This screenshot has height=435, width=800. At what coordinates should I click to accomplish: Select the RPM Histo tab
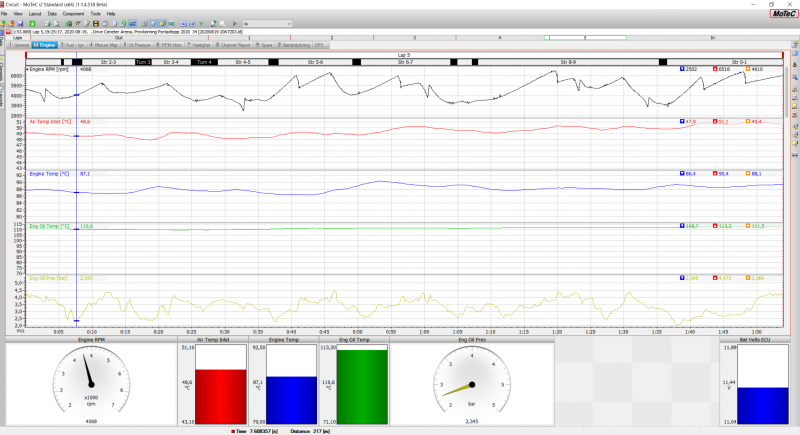click(172, 45)
